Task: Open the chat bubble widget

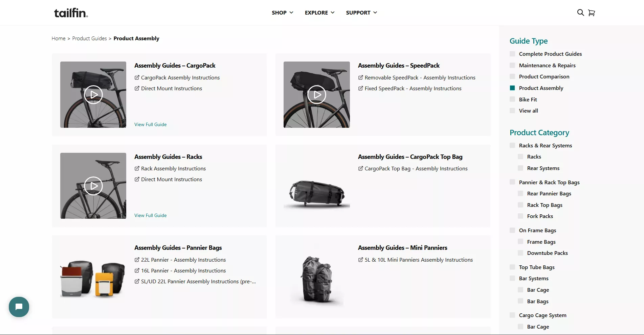Action: (x=19, y=307)
